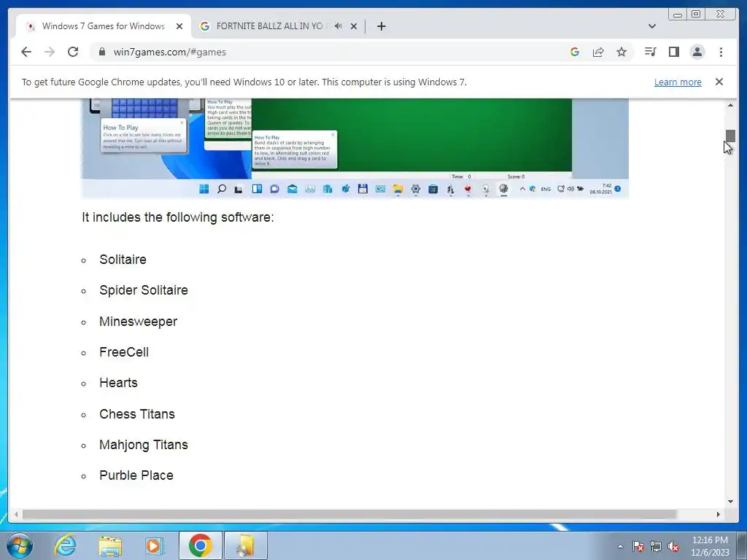The image size is (747, 560).
Task: Close the Windows 7 Games tab
Action: point(179,26)
